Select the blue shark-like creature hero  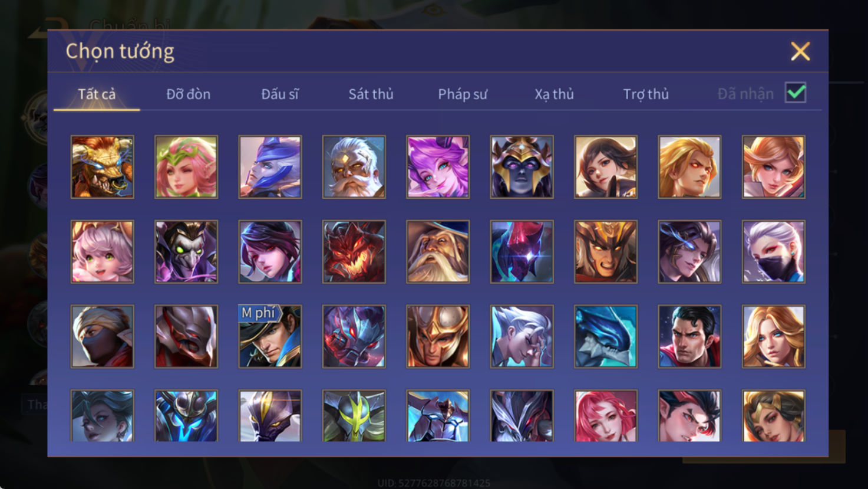pos(606,336)
